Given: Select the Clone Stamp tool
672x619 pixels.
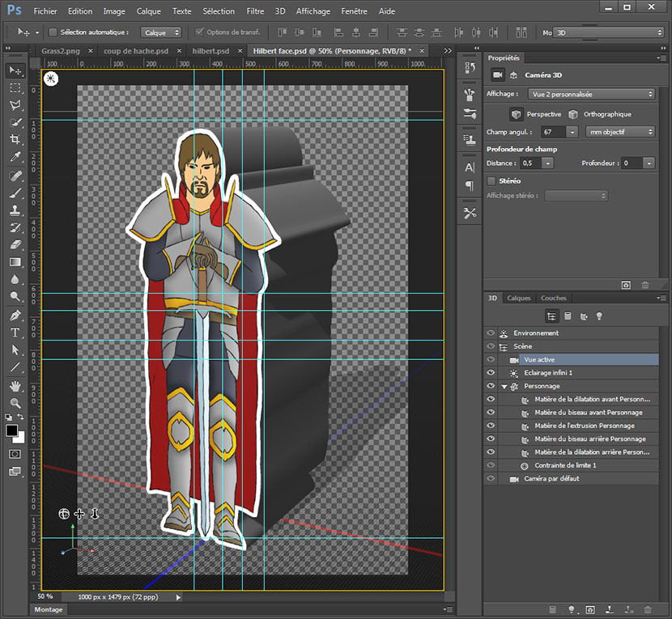Looking at the screenshot, I should [15, 210].
